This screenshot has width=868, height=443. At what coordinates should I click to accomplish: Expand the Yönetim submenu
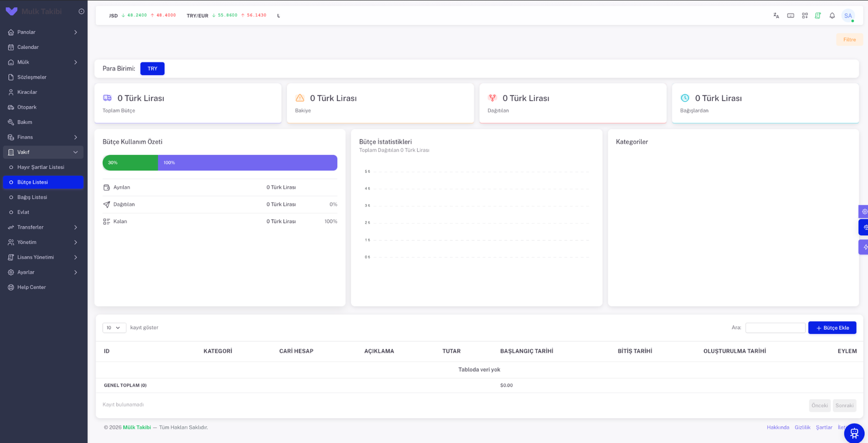click(x=43, y=242)
